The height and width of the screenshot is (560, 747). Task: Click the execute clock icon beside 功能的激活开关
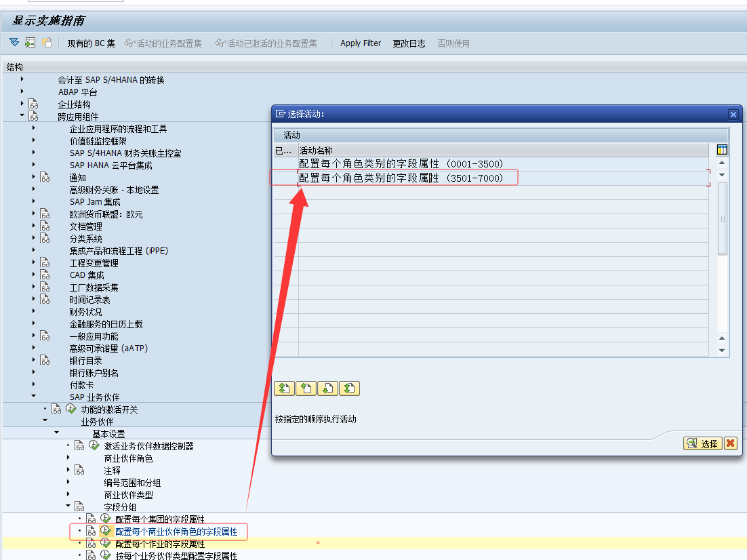(70, 409)
